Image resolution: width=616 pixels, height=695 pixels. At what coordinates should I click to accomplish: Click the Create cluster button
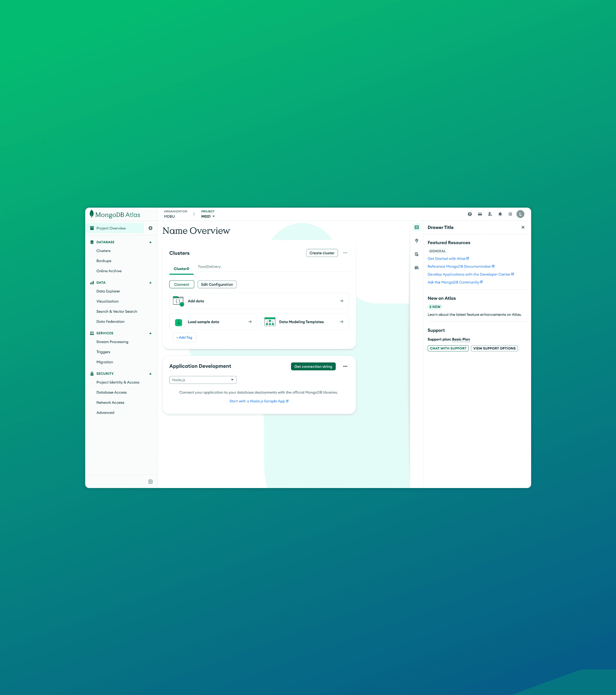coord(322,253)
